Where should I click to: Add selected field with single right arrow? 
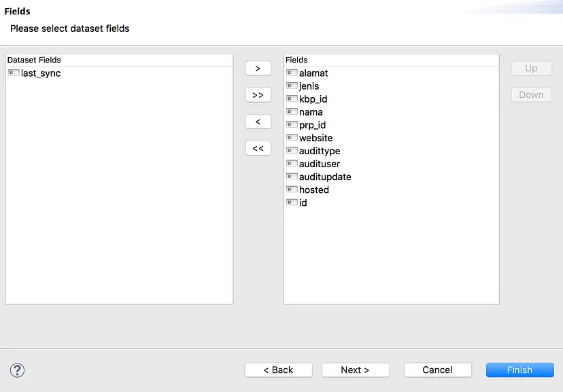click(258, 68)
